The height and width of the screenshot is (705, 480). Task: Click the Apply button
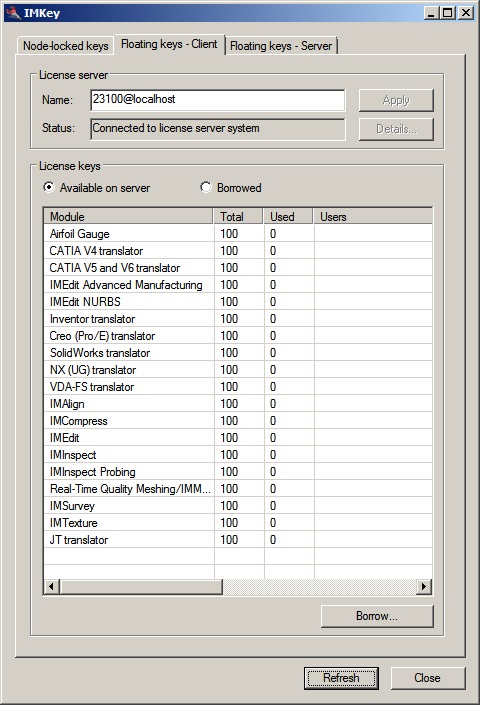tap(396, 100)
